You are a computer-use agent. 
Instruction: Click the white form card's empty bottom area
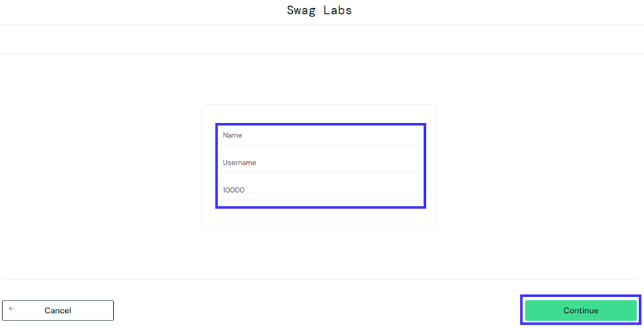pos(319,218)
